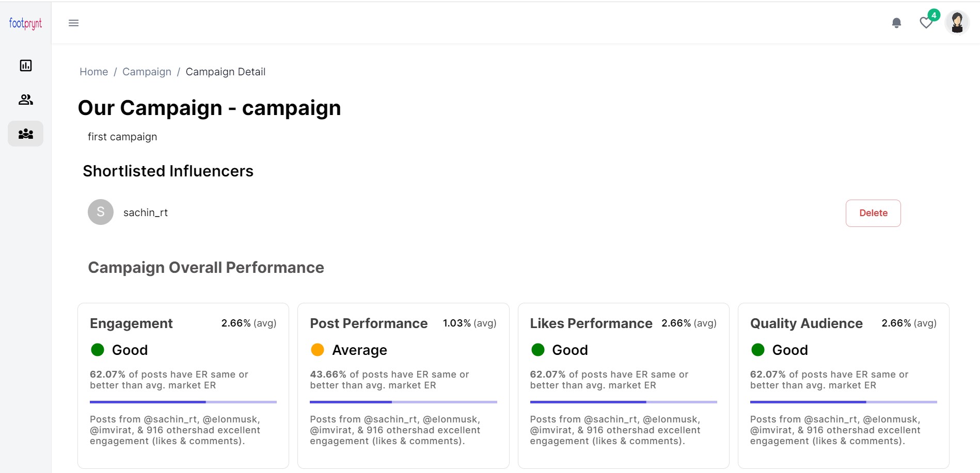
Task: Open the hamburger menu icon
Action: (x=74, y=23)
